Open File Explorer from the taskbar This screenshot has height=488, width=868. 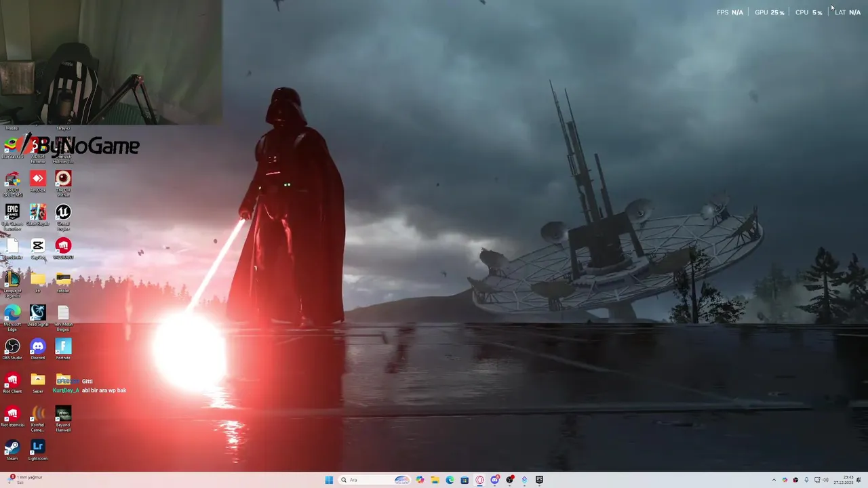pyautogui.click(x=435, y=480)
